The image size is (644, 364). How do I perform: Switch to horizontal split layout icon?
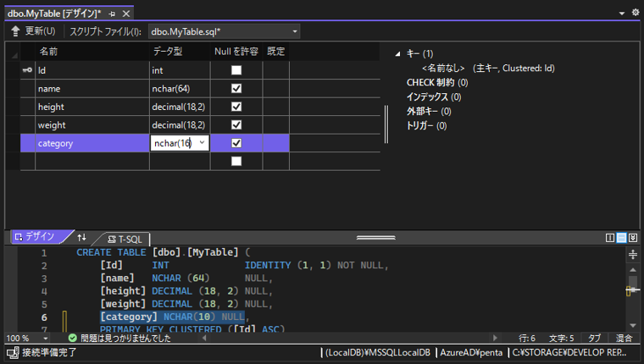621,238
